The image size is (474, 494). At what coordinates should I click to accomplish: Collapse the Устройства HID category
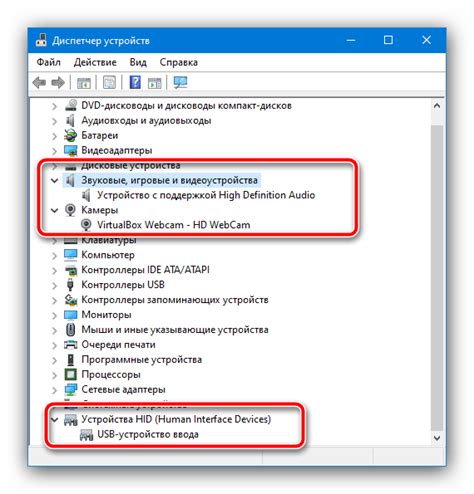pyautogui.click(x=54, y=419)
